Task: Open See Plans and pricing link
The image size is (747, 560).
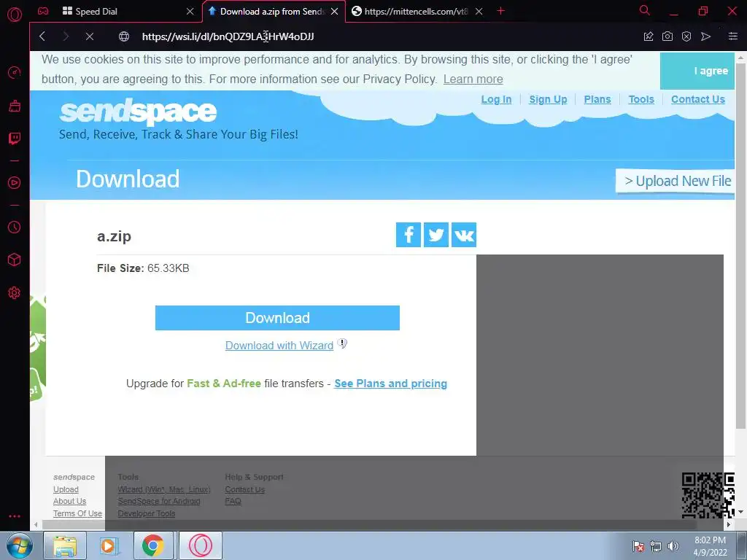Action: click(x=391, y=384)
